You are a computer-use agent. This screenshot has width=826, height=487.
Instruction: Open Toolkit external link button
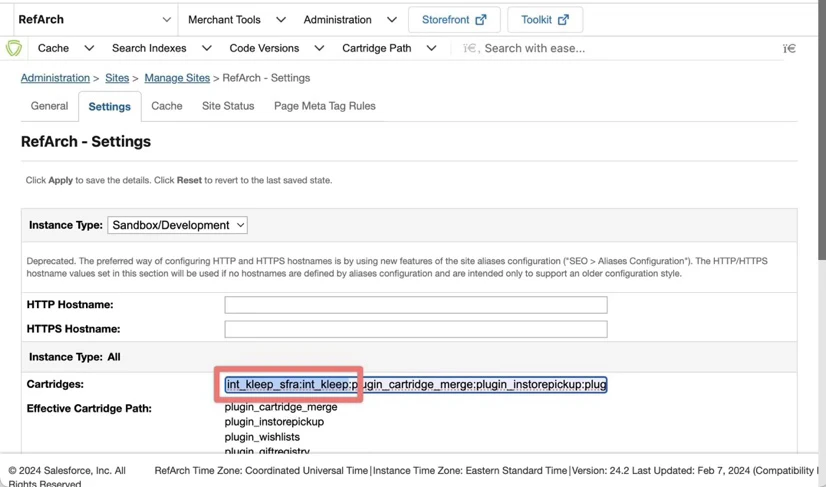pyautogui.click(x=545, y=20)
